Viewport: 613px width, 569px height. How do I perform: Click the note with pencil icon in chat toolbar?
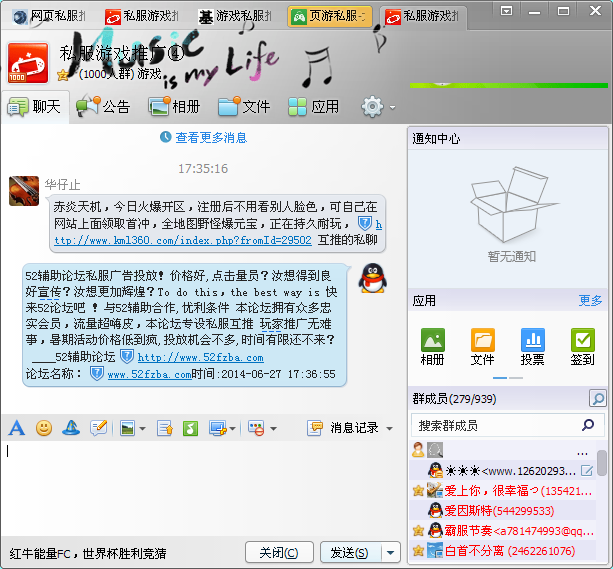[x=99, y=428]
